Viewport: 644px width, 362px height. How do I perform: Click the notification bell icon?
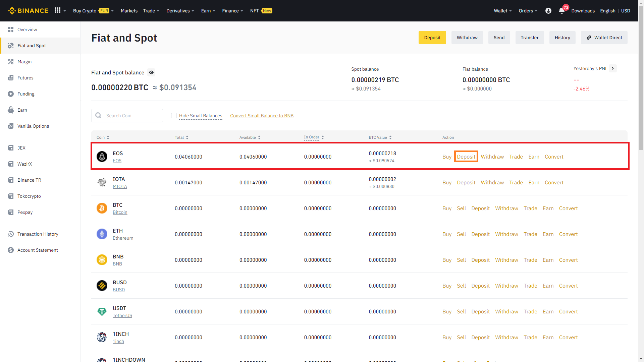tap(562, 11)
